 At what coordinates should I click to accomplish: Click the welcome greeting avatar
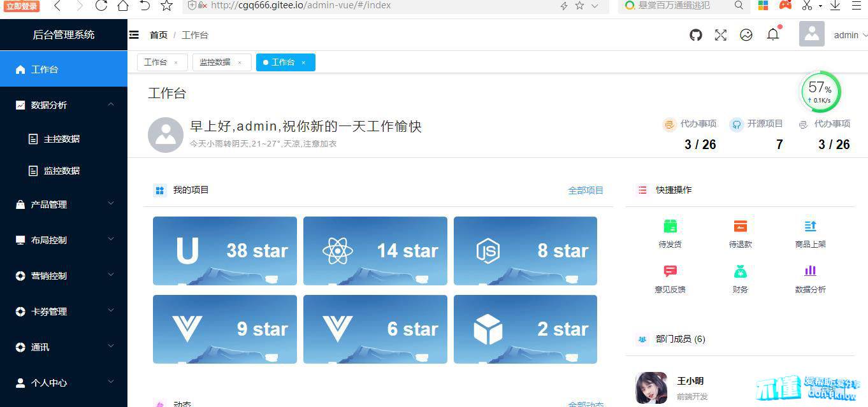click(166, 134)
